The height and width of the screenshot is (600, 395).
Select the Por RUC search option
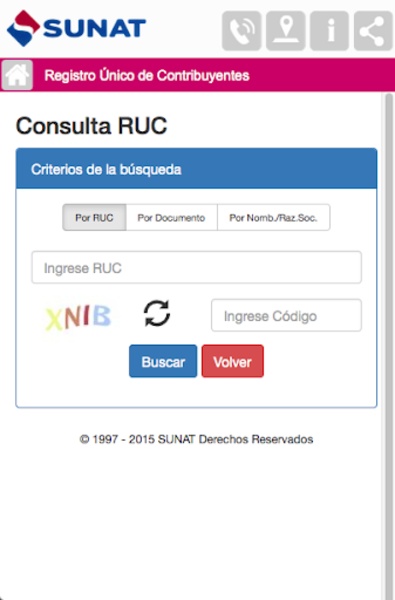click(94, 217)
